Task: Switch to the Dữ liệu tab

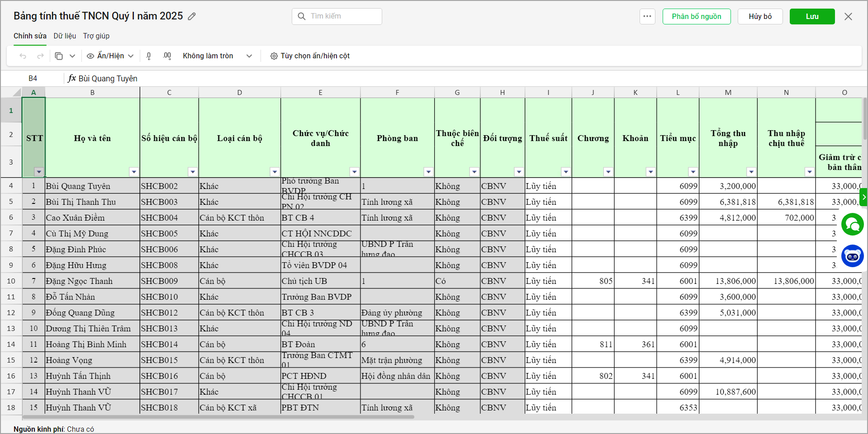Action: click(65, 36)
